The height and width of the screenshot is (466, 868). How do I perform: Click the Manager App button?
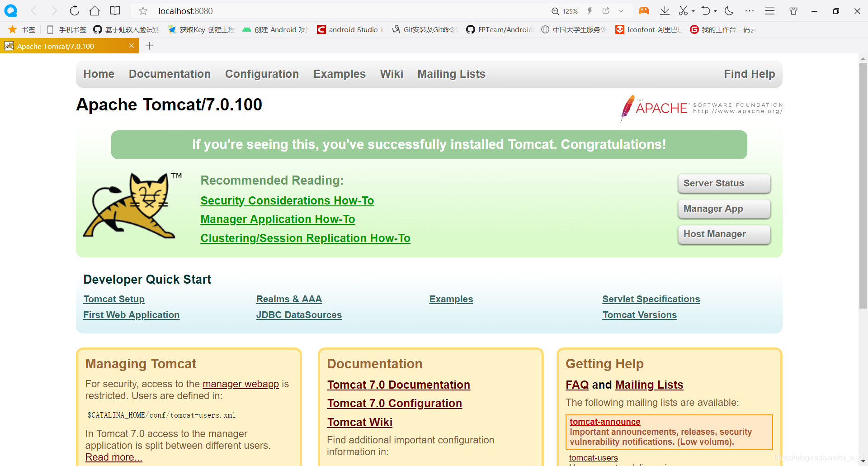click(724, 209)
